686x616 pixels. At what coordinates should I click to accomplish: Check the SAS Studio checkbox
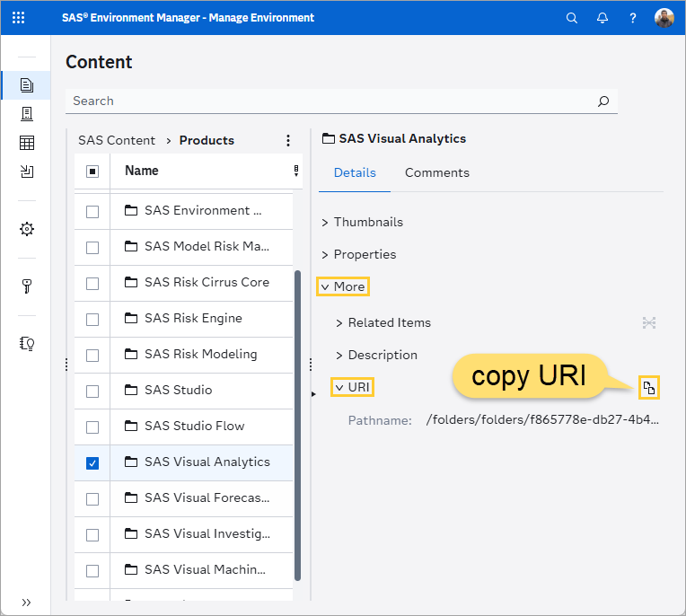click(x=92, y=392)
